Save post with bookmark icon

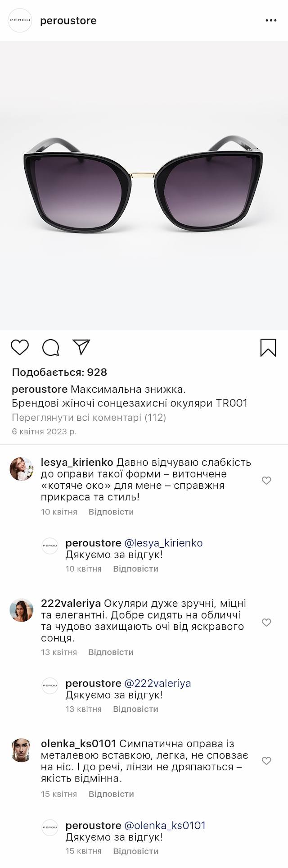click(268, 347)
